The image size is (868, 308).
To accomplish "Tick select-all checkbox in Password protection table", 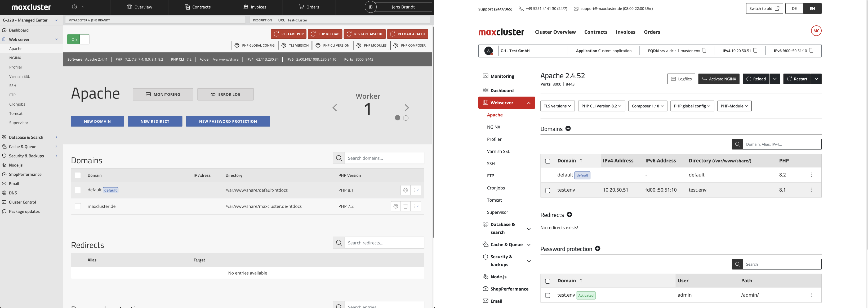I will coord(547,281).
